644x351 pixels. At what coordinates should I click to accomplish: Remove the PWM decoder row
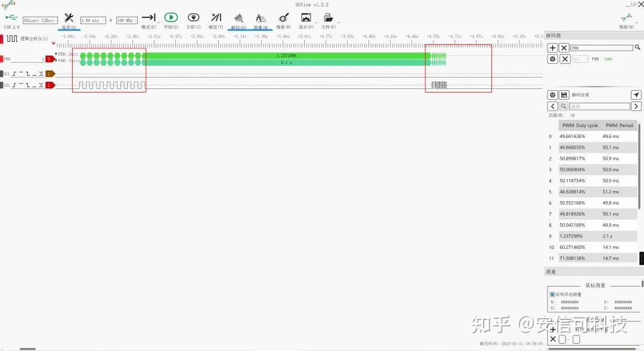tap(565, 59)
